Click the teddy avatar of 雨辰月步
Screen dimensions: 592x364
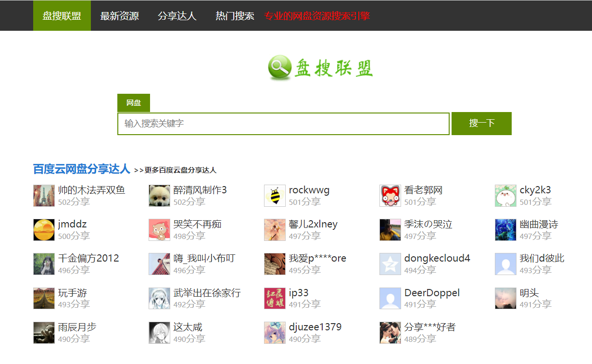(44, 333)
